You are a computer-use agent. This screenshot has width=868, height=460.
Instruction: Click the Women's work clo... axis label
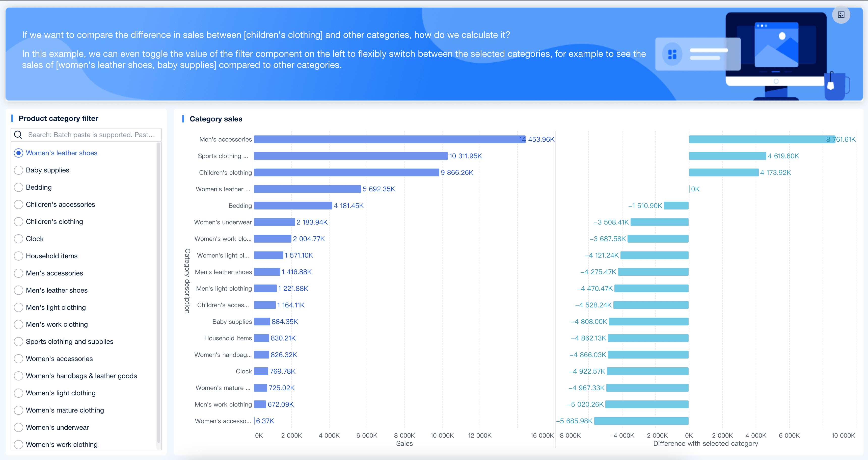pos(223,239)
